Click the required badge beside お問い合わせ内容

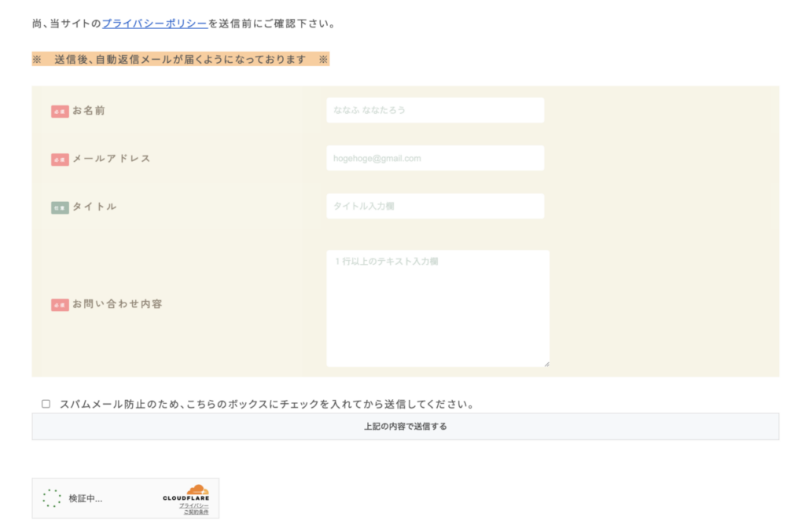tap(60, 305)
